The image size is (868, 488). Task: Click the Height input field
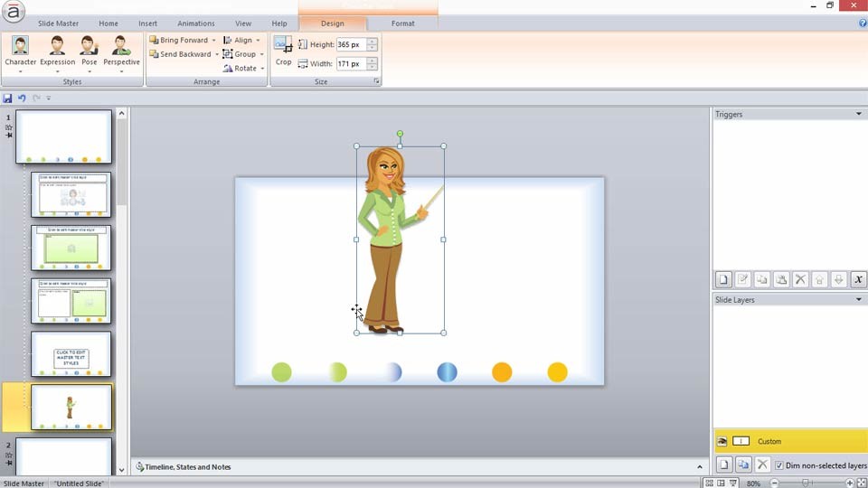pos(352,44)
